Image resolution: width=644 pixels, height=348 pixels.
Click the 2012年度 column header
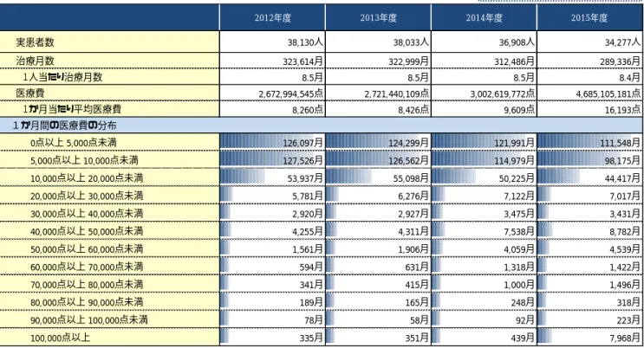click(272, 17)
